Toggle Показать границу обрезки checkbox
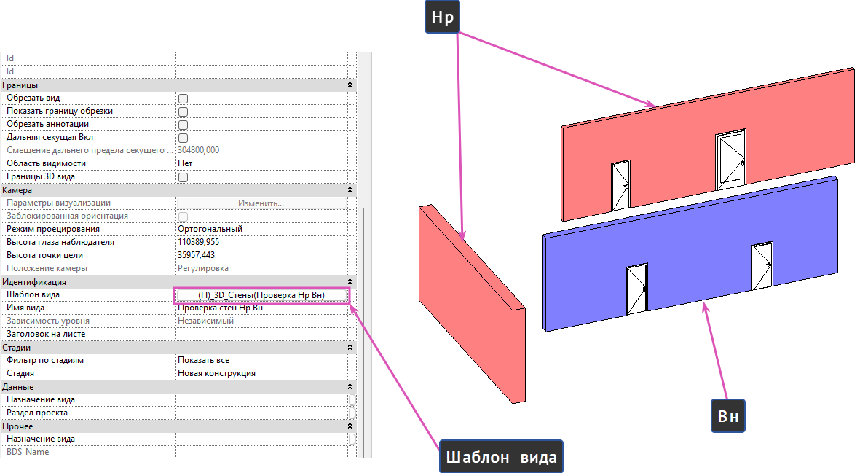The image size is (868, 473). tap(183, 112)
